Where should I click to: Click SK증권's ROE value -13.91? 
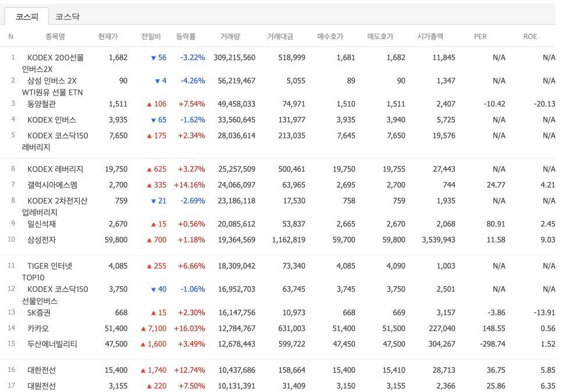click(x=545, y=312)
